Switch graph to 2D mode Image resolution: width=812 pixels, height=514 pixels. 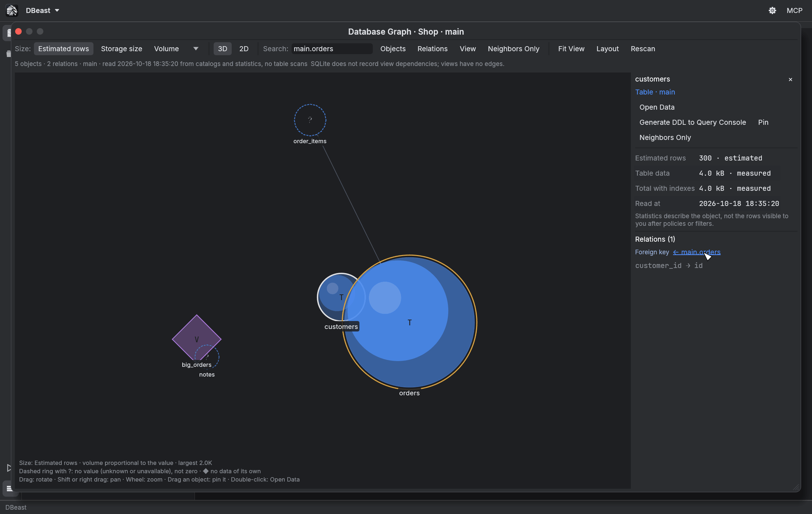(x=244, y=49)
